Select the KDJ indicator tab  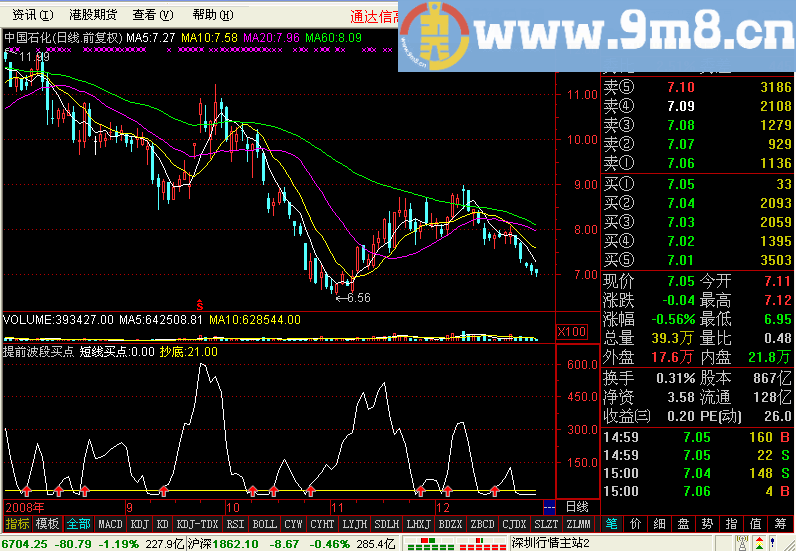(x=140, y=524)
